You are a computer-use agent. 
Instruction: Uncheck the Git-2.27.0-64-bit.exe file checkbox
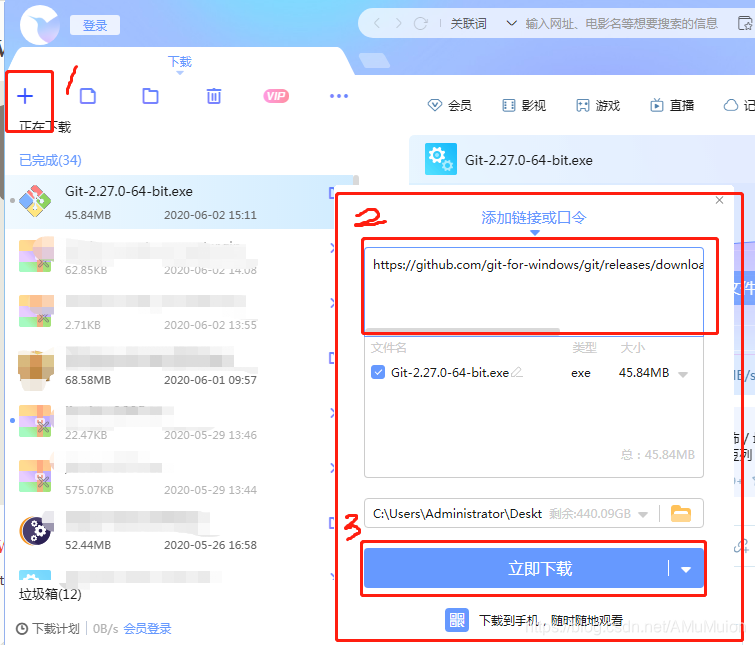coord(378,372)
